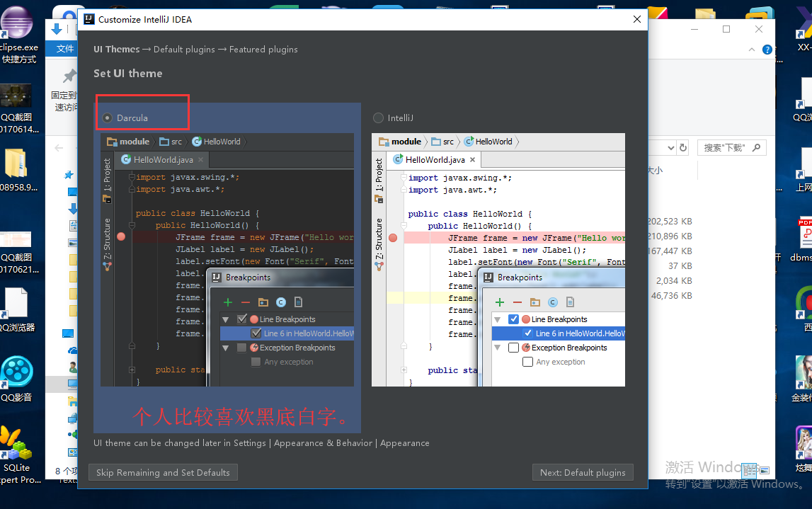
Task: Select the IntelliJ theme radio button
Action: click(378, 118)
